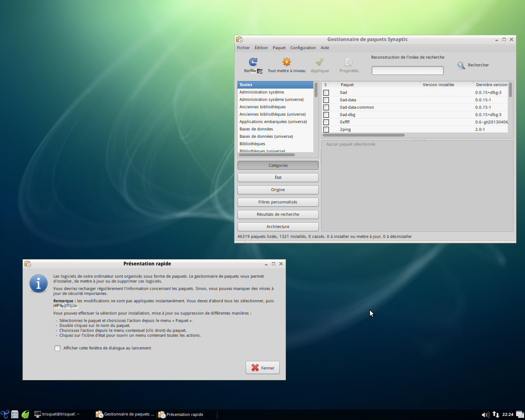Click the 22:24 clock in the taskbar
The height and width of the screenshot is (420, 525).
508,415
